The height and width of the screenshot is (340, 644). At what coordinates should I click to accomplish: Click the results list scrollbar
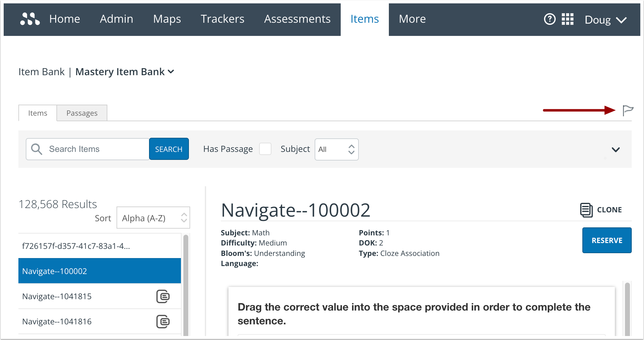pos(186,282)
